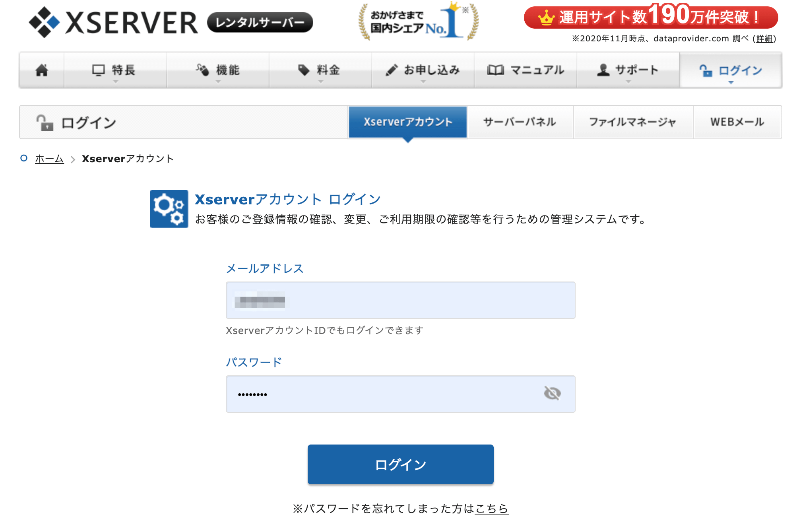
Task: Click the XSERVER diamond logo
Action: (x=45, y=22)
